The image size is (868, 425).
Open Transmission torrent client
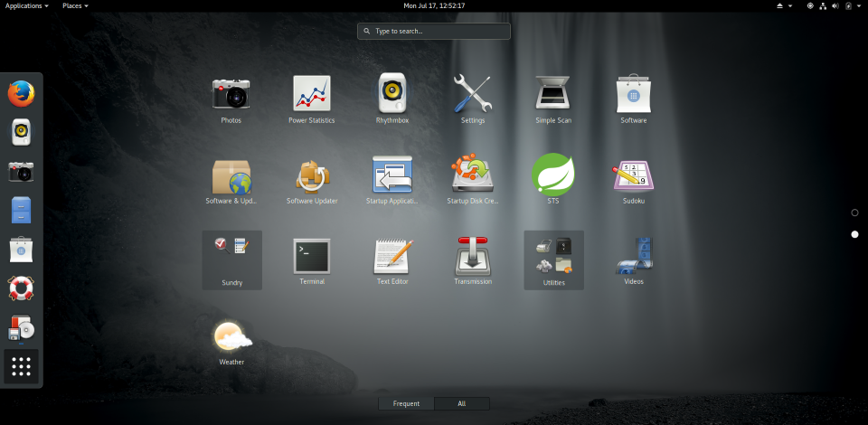[x=473, y=261]
